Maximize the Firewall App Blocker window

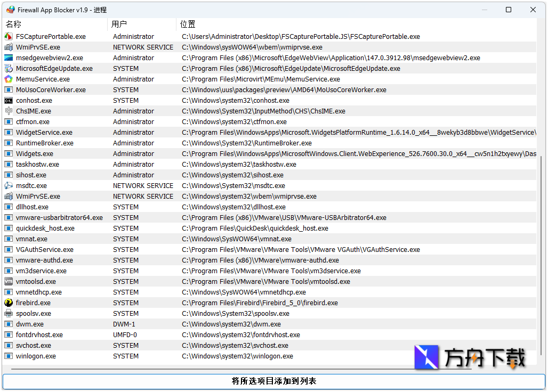pyautogui.click(x=509, y=10)
